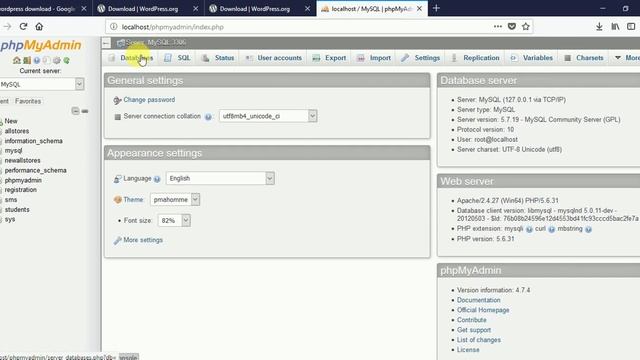The height and width of the screenshot is (360, 640).
Task: Open Firefox library icon
Action: point(615,27)
